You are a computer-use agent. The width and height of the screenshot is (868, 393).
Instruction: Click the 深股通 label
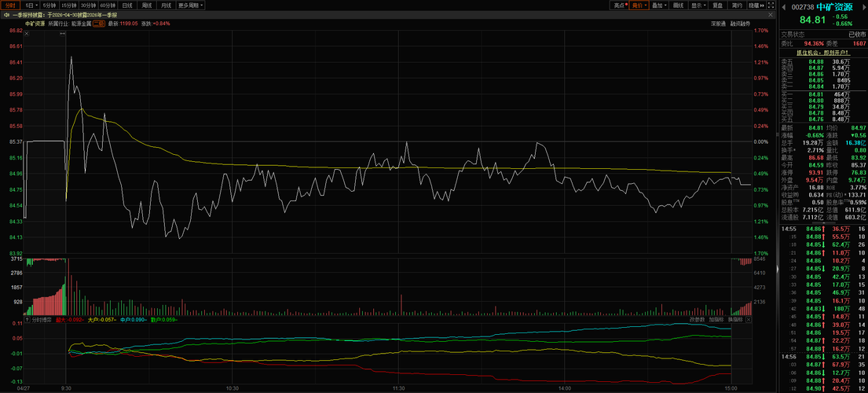[x=718, y=24]
